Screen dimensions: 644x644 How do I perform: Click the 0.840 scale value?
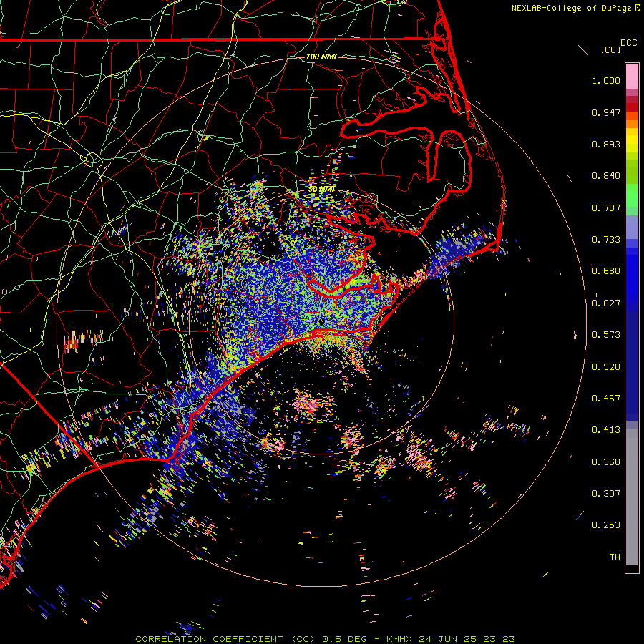[x=606, y=176]
